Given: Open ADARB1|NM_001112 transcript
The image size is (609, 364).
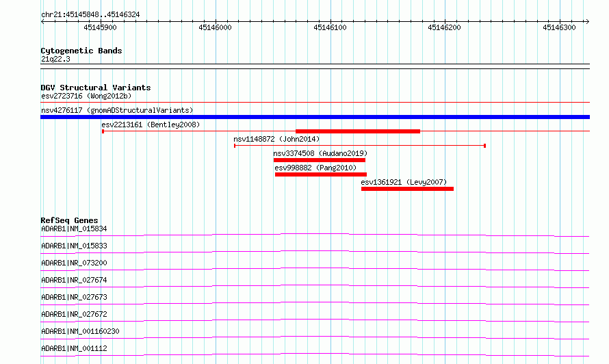Looking at the screenshot, I should point(74,348).
